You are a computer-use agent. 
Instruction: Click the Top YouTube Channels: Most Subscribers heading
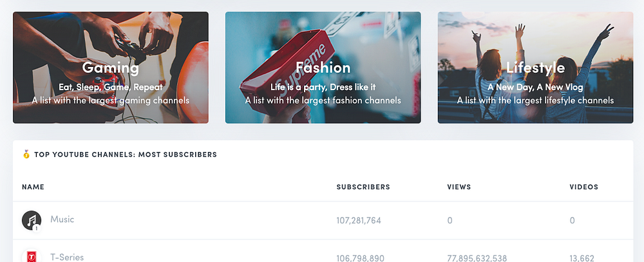(126, 154)
